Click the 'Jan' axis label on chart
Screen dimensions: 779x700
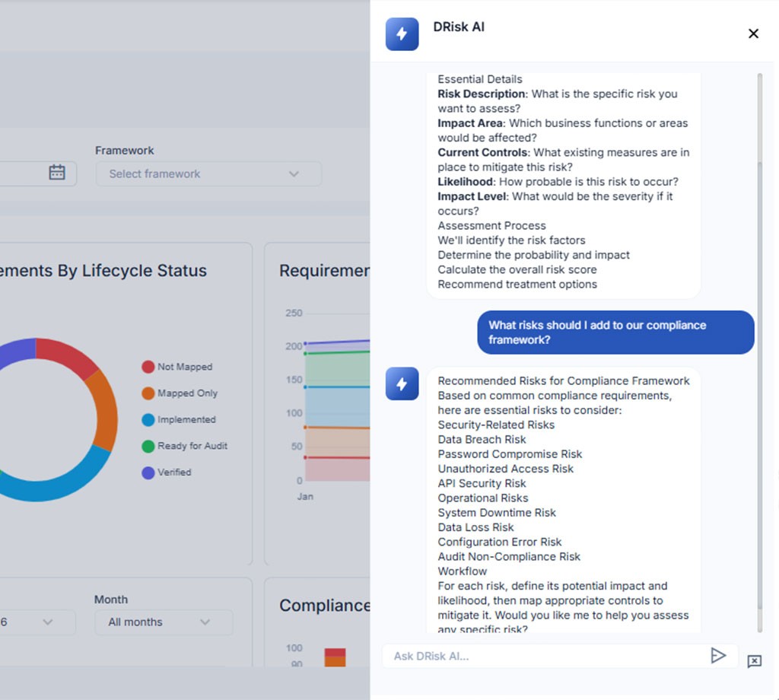[x=305, y=496]
